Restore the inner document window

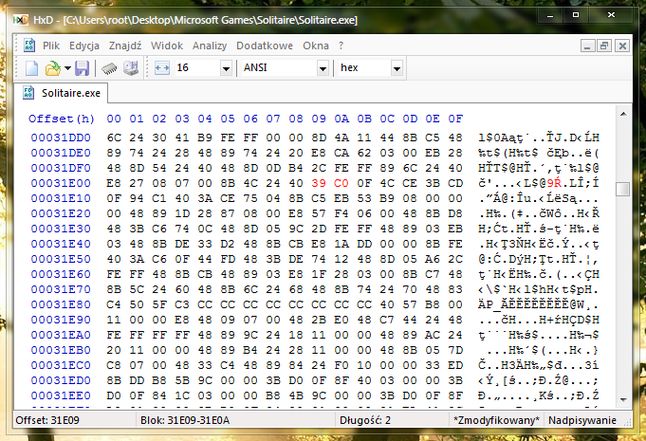[x=605, y=46]
